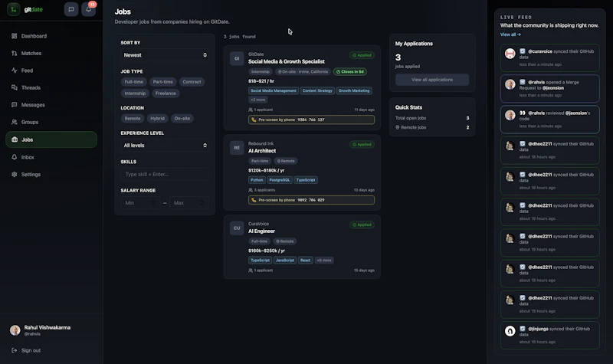
Task: Click the Max salary field
Action: 188,203
